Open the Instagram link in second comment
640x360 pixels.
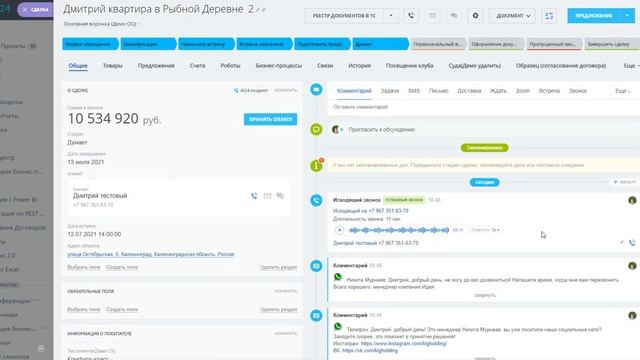pos(404,343)
